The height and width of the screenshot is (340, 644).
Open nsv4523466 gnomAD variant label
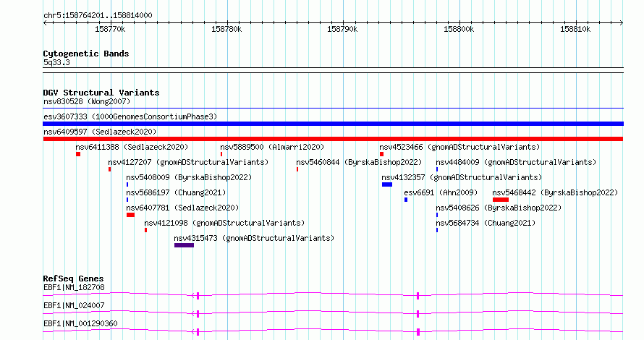pos(459,147)
